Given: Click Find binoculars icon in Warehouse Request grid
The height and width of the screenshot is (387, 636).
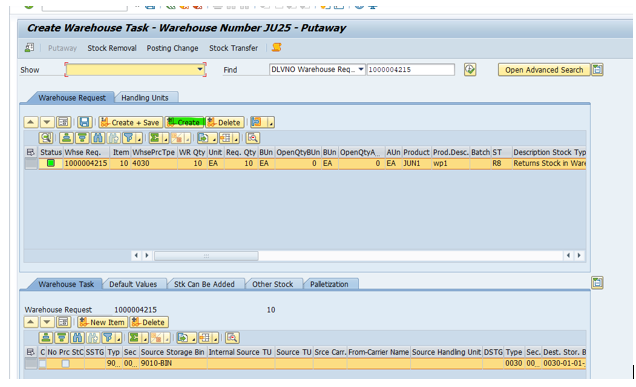Looking at the screenshot, I should click(98, 138).
